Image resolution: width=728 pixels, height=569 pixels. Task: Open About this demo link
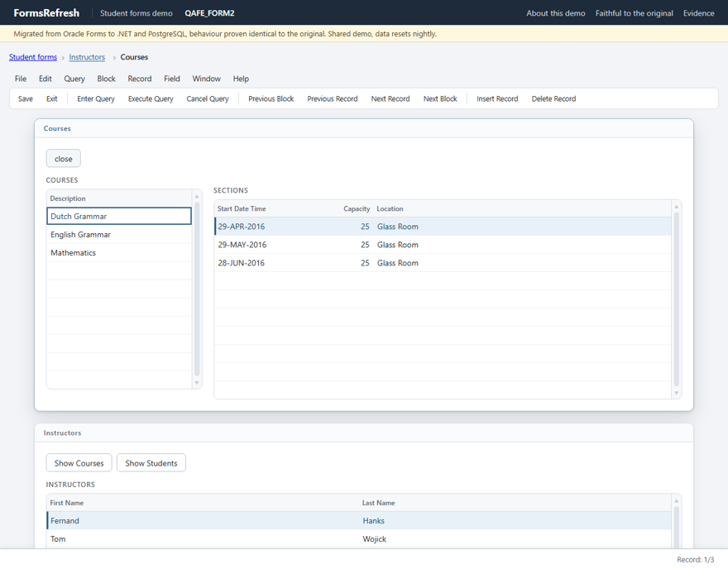click(556, 13)
